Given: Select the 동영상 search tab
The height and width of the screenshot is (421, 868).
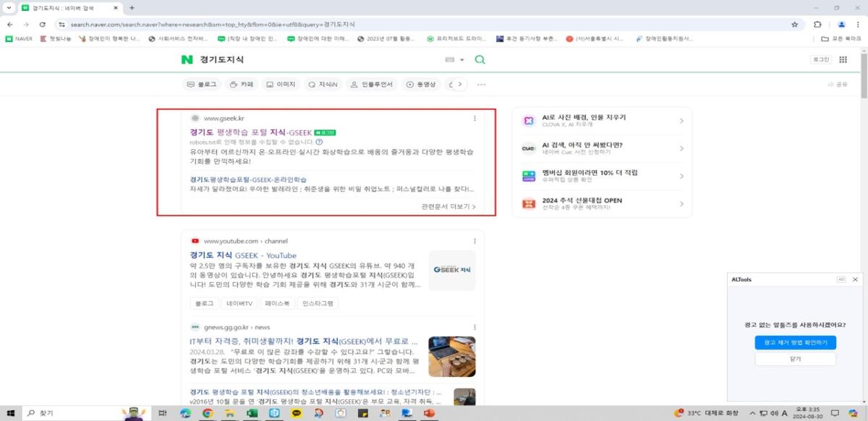Looking at the screenshot, I should point(420,85).
